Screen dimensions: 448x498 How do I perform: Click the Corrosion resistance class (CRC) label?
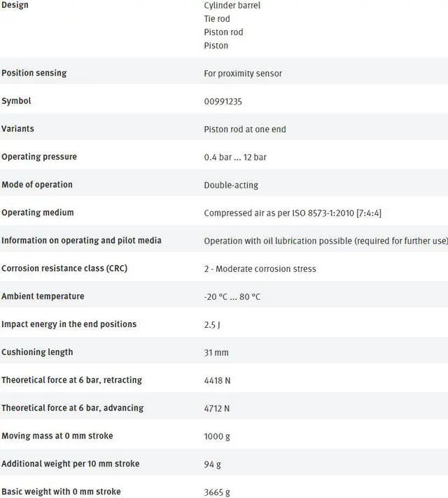(64, 268)
